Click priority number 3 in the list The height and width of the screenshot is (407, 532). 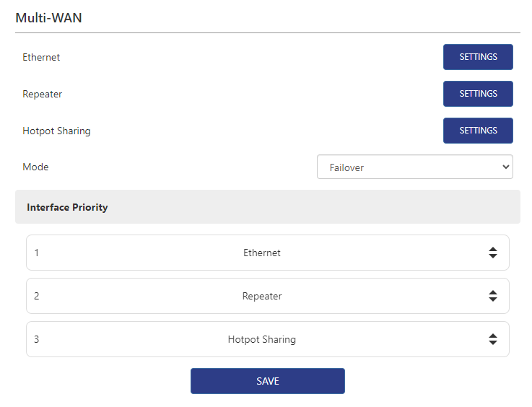pos(37,340)
